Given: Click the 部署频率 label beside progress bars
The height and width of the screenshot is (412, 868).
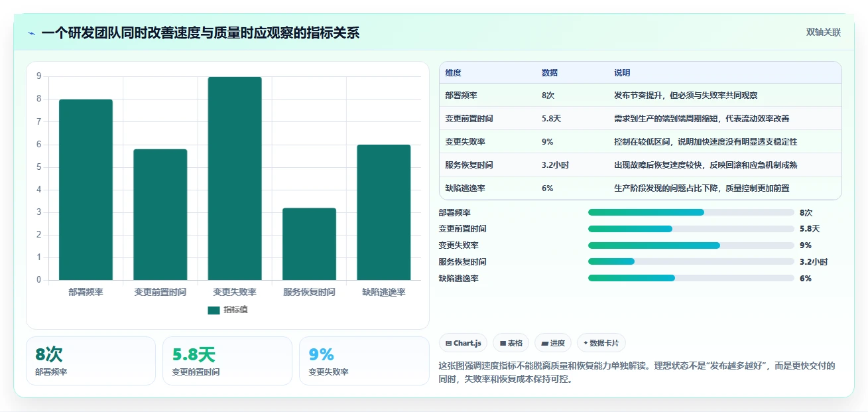Looking at the screenshot, I should (455, 212).
